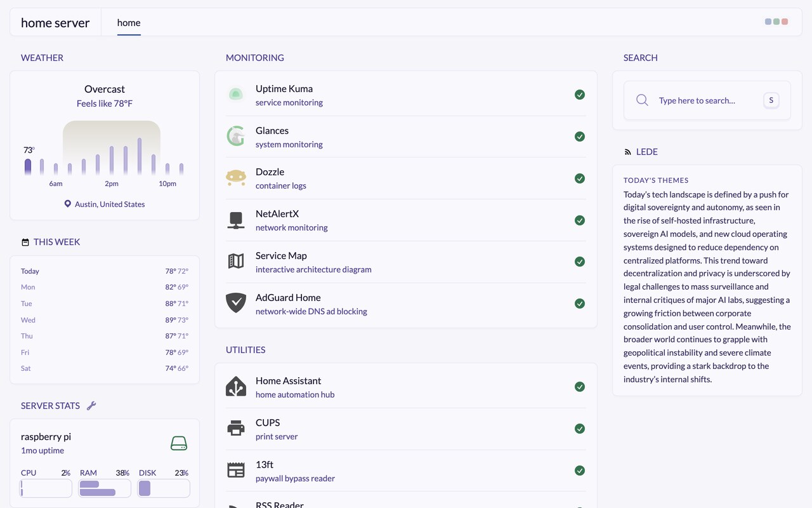Viewport: 812px width, 508px height.
Task: Click the RSS feed icon next to LEDE
Action: [x=628, y=152]
